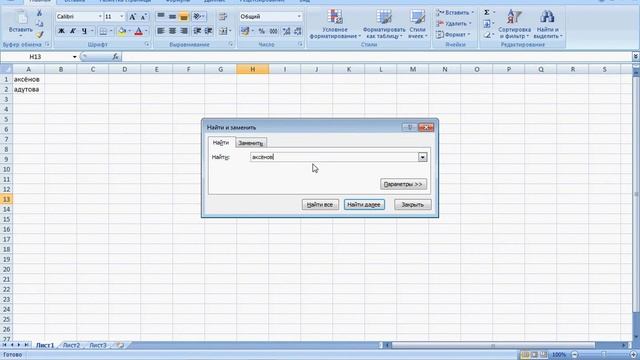This screenshot has height=360, width=640.
Task: Click the Cut scissors icon
Action: (39, 13)
